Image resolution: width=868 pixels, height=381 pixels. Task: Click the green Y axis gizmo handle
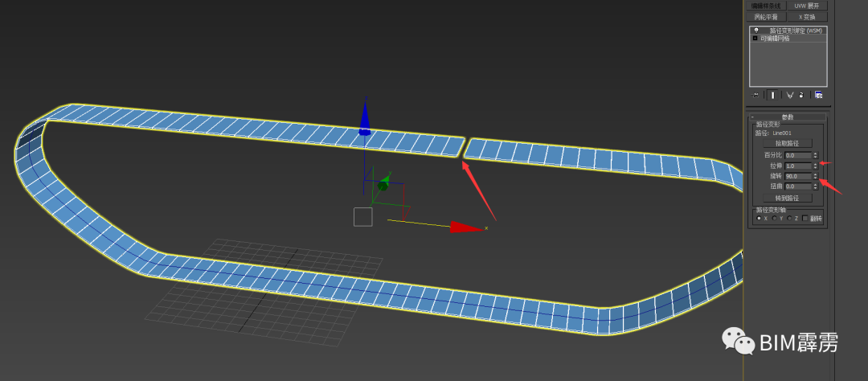383,185
